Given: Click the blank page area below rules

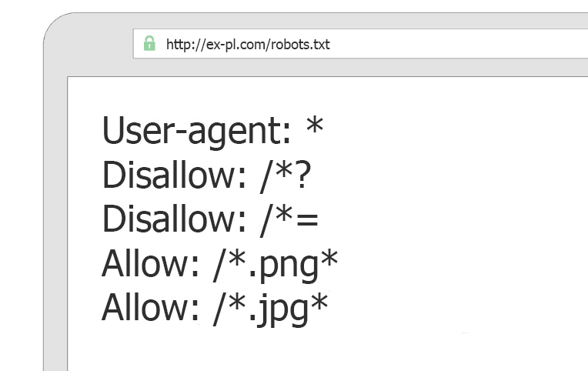Looking at the screenshot, I should 326,351.
